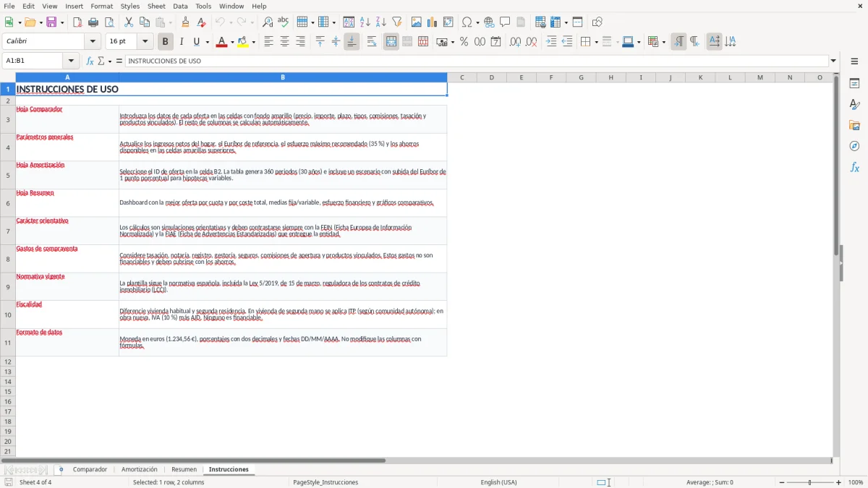Open the Tools menu

(x=203, y=6)
